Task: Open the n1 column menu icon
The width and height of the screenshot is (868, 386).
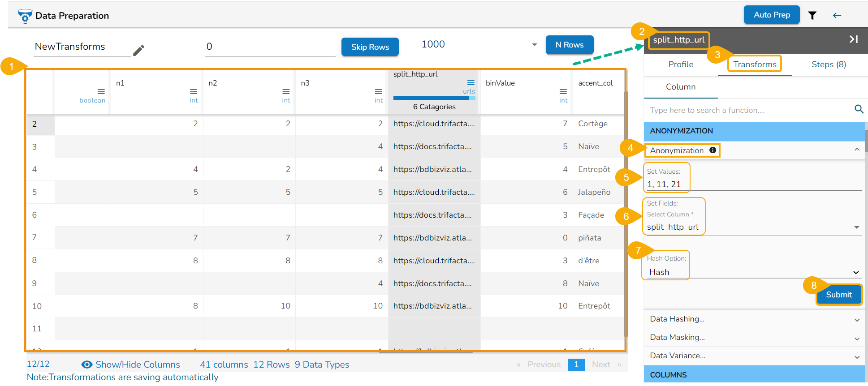Action: [x=194, y=91]
